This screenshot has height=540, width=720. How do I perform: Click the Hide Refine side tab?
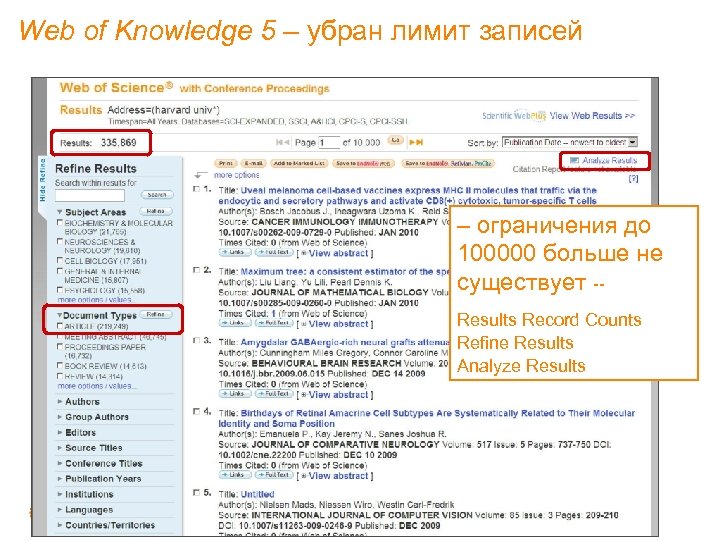(x=42, y=180)
